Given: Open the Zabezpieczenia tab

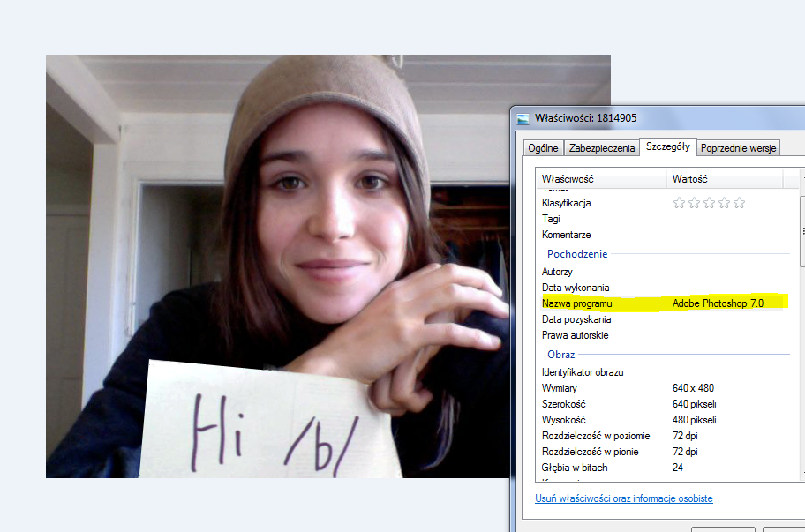Looking at the screenshot, I should tap(602, 148).
